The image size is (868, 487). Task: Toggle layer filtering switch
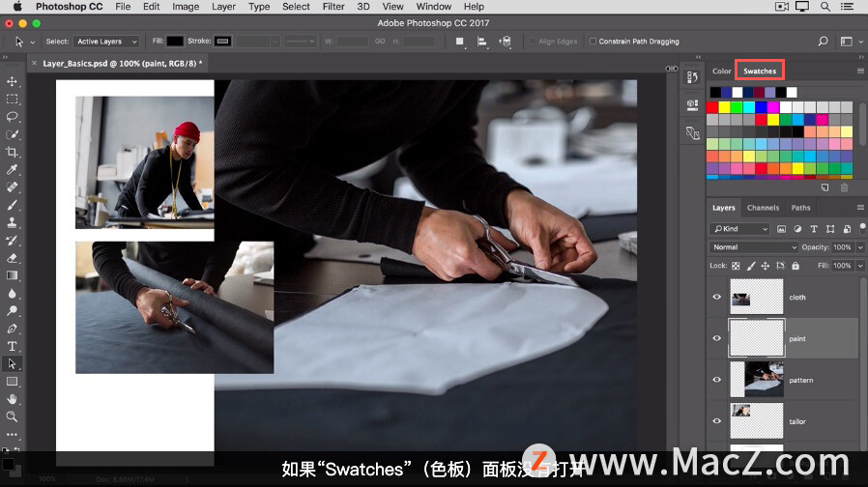point(862,227)
